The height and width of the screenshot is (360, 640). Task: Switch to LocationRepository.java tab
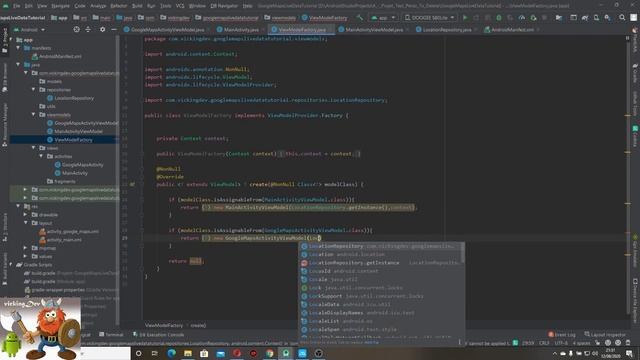tap(447, 30)
